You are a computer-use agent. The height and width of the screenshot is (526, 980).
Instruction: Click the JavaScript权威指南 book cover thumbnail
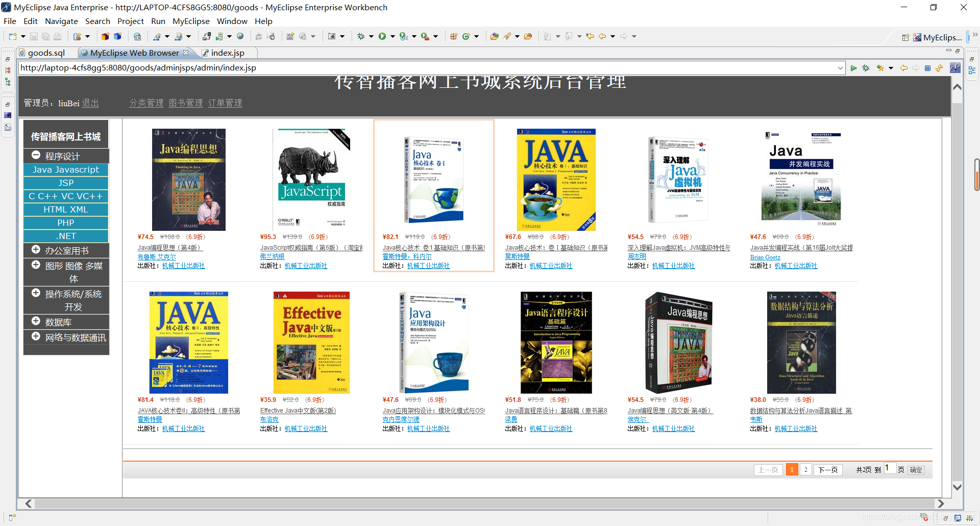[311, 179]
